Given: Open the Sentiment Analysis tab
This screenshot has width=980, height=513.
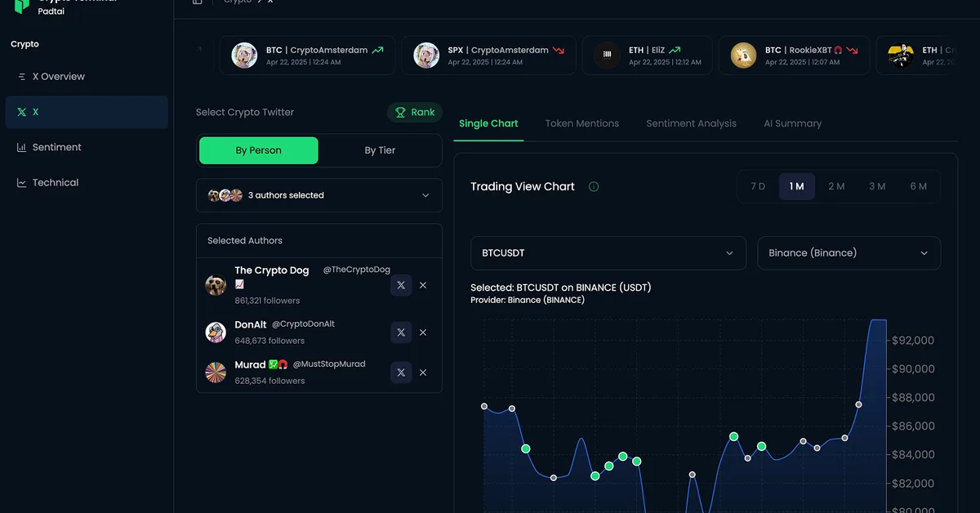Looking at the screenshot, I should [x=691, y=123].
